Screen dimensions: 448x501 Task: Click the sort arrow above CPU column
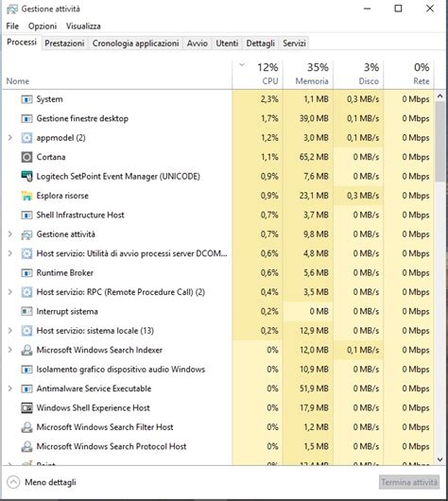(x=242, y=65)
